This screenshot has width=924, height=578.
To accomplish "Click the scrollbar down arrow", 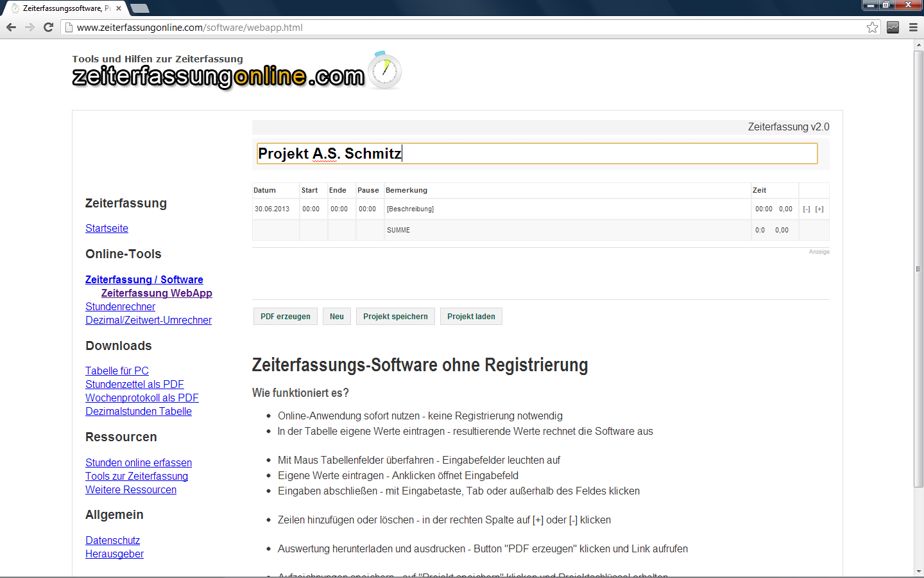I will tap(918, 571).
